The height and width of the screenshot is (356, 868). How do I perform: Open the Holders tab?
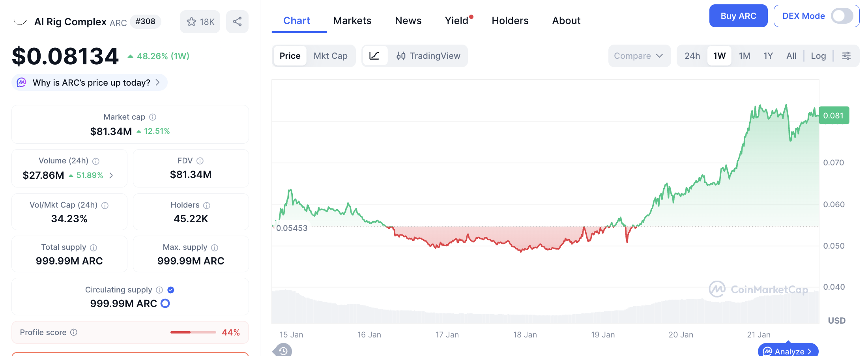[x=510, y=21]
